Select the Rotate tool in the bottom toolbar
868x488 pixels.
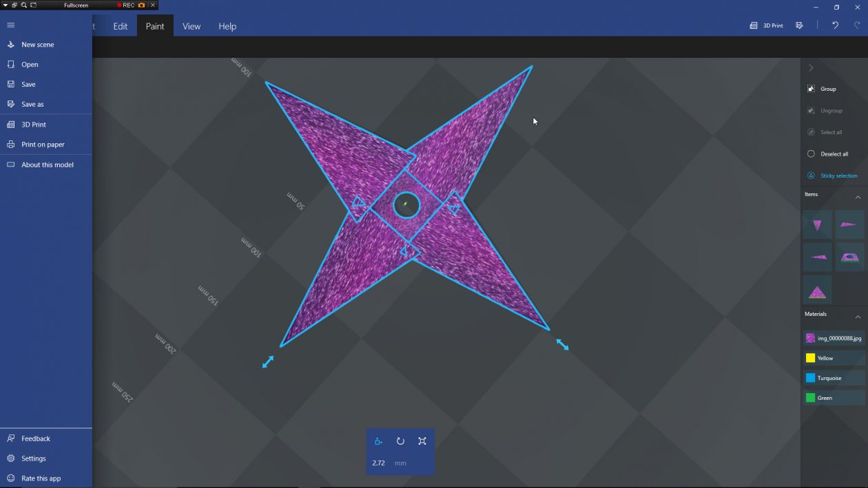click(x=400, y=441)
